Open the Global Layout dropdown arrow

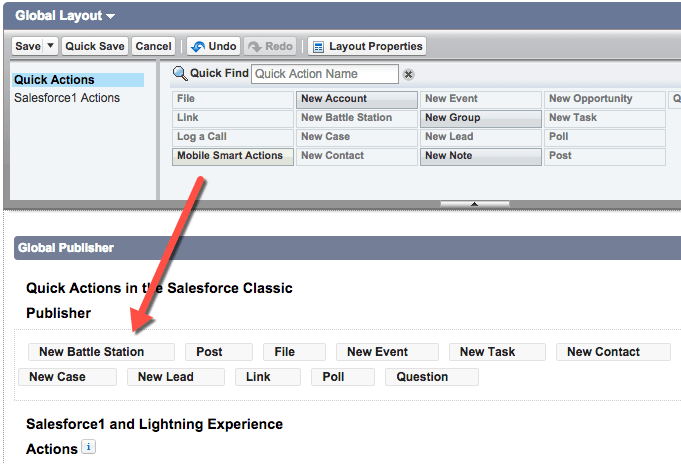[111, 16]
